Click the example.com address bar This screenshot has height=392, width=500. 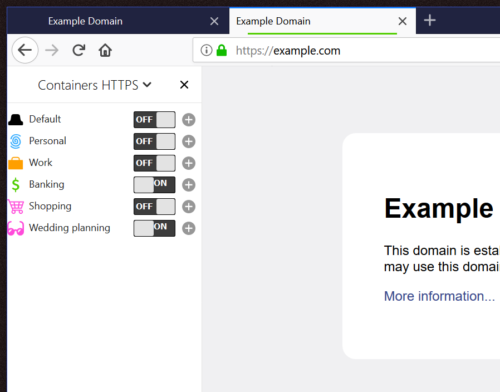click(346, 50)
